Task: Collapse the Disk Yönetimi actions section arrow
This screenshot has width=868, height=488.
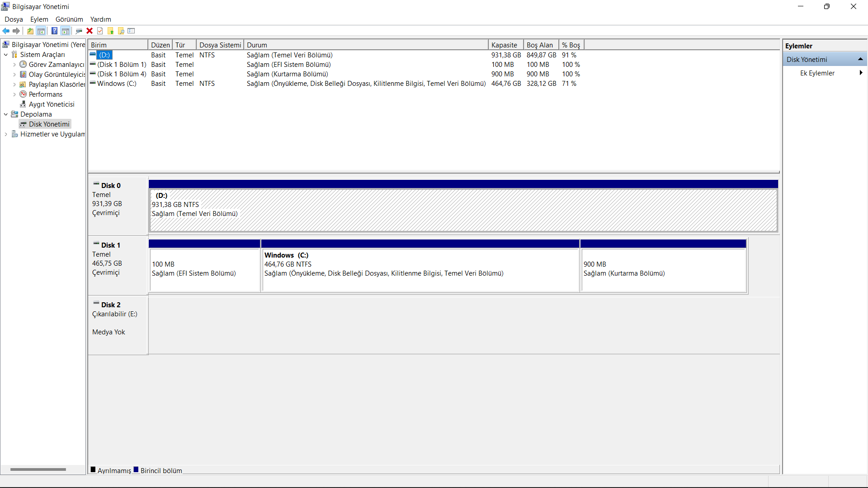Action: tap(860, 59)
